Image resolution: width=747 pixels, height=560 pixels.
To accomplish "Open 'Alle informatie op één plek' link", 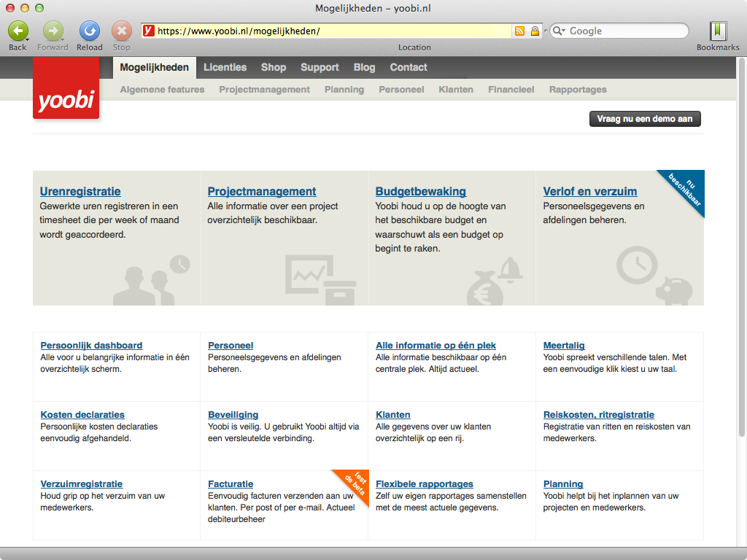I will [436, 345].
